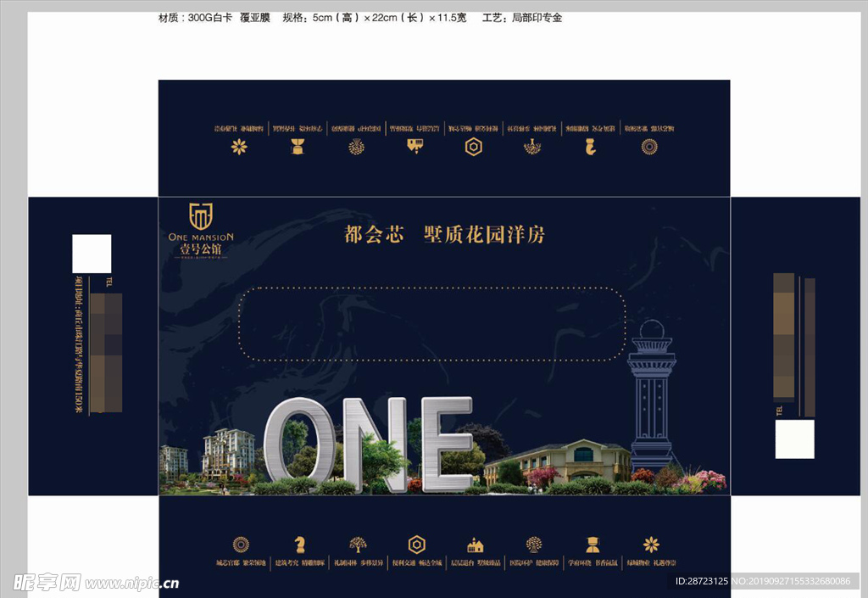Click the white placeholder swatch on the left flap
Viewport: 868px width, 598px height.
point(93,253)
